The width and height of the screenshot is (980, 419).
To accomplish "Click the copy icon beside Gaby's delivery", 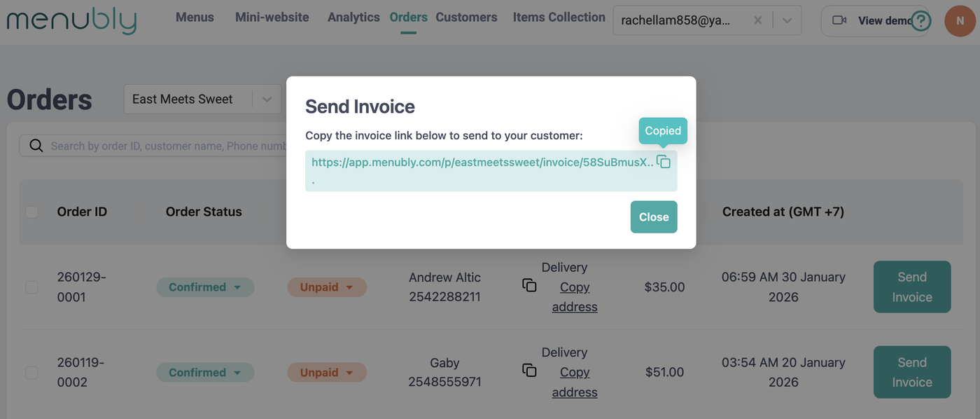I will (530, 370).
